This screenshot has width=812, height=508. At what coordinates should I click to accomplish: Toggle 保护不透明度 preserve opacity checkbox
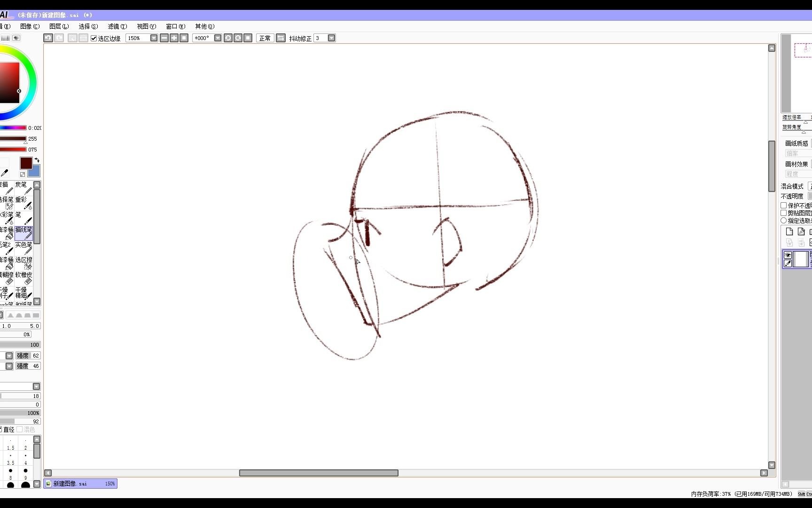[784, 206]
